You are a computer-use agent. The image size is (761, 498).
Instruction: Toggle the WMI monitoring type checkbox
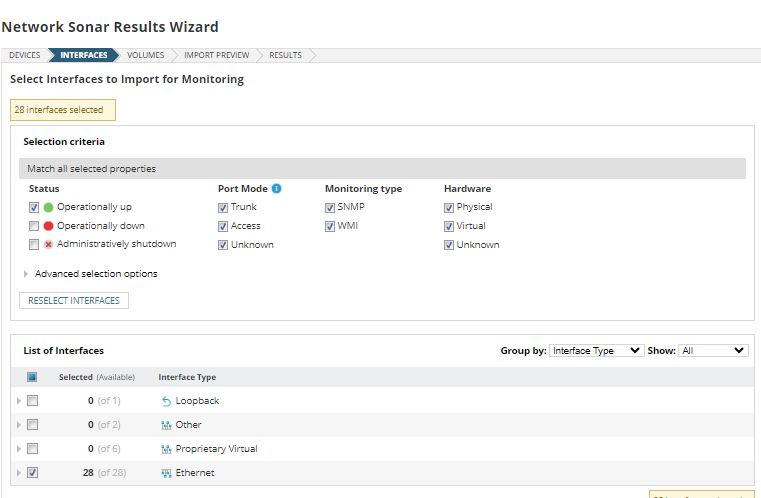[330, 226]
